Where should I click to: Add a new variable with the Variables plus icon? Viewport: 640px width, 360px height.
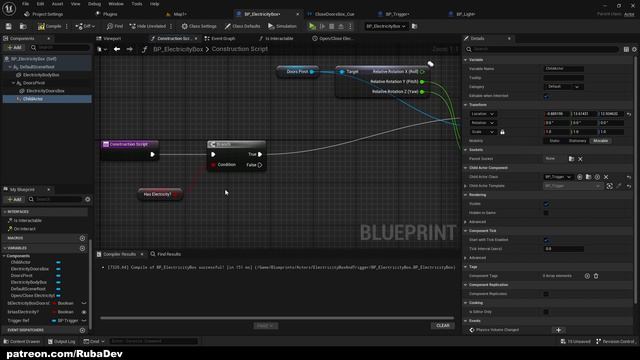(82, 248)
